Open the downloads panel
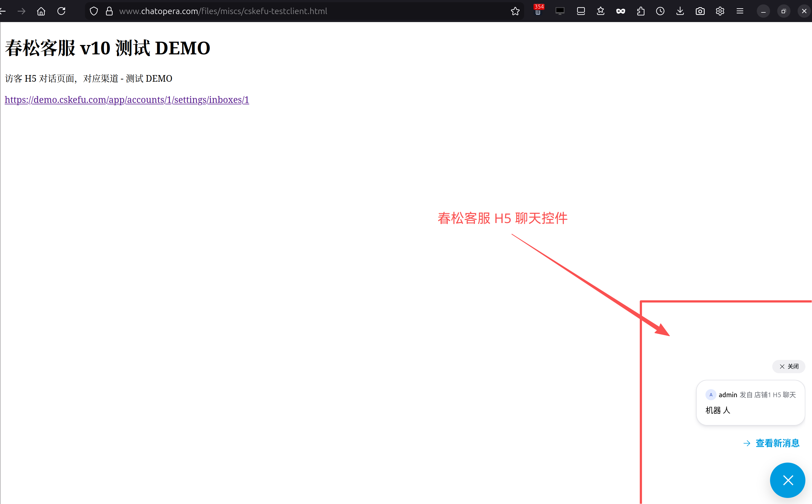The height and width of the screenshot is (504, 812). click(680, 11)
